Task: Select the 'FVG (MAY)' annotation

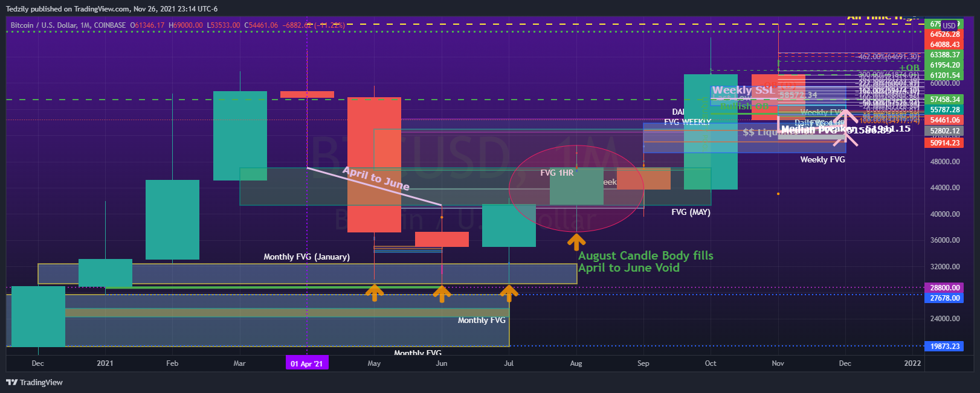Action: pyautogui.click(x=691, y=212)
